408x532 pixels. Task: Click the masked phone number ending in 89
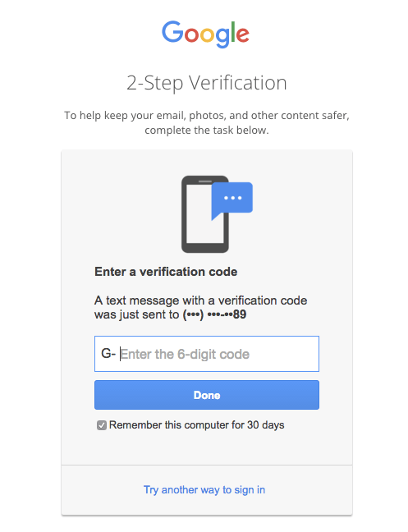[214, 314]
